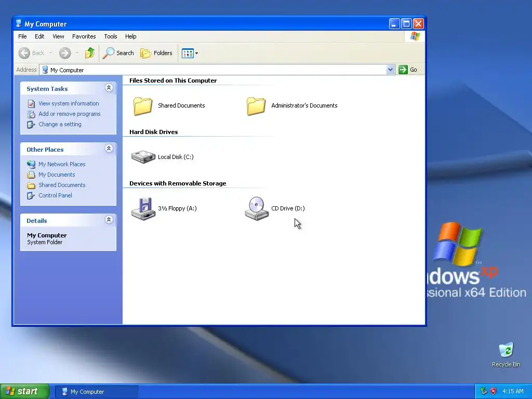
Task: Click Add or remove programs link
Action: 70,114
